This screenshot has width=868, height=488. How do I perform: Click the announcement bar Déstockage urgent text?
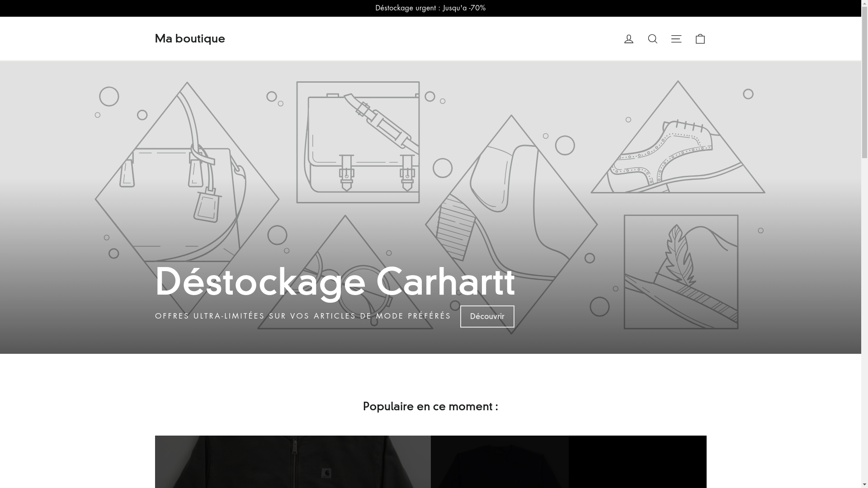click(430, 8)
